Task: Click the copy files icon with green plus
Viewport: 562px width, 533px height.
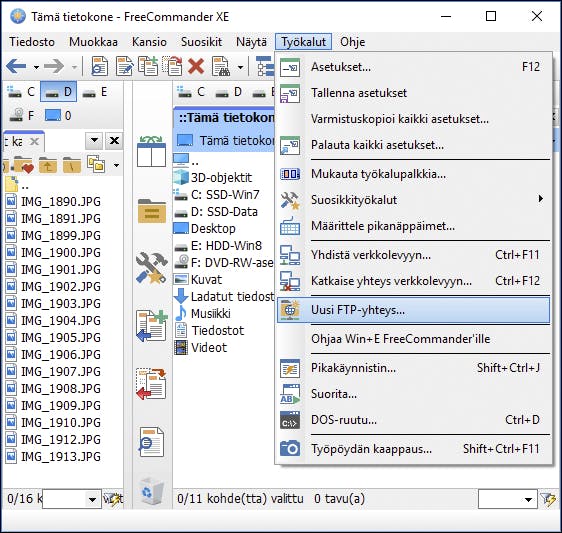Action: 151,326
